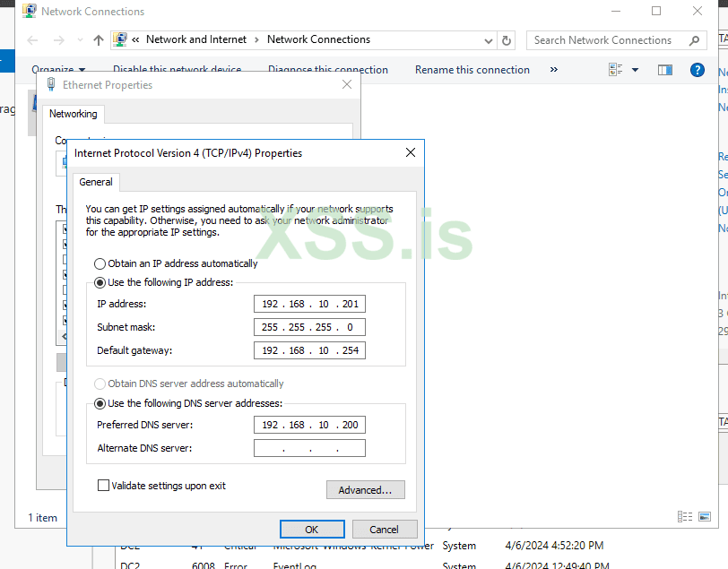
Task: Confirm IPv4 settings with OK
Action: tap(312, 530)
